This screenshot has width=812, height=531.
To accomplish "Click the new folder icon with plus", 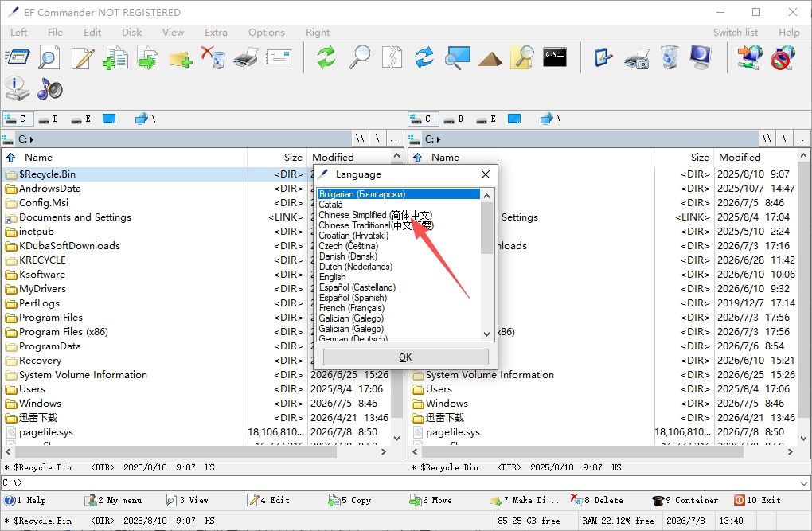I will [x=180, y=58].
